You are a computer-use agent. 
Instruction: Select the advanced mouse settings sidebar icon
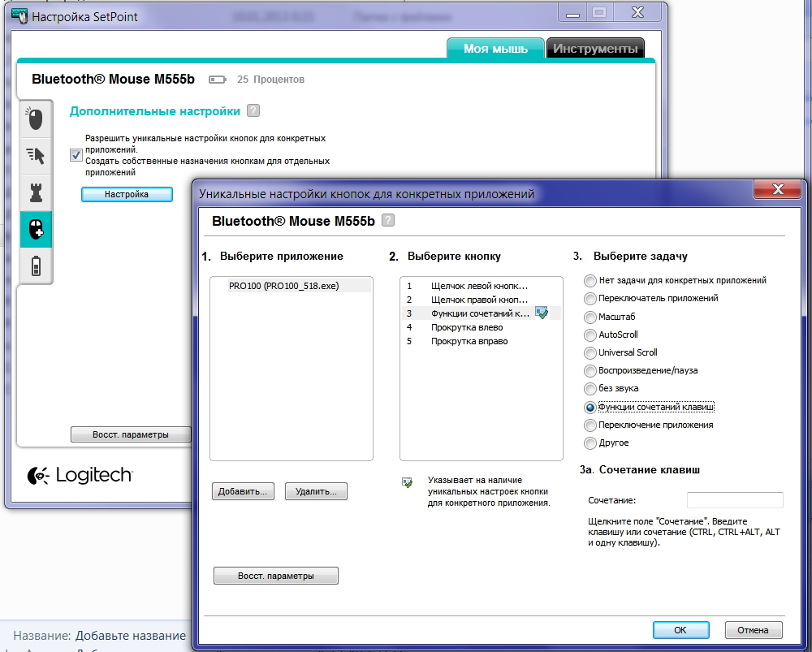click(36, 229)
